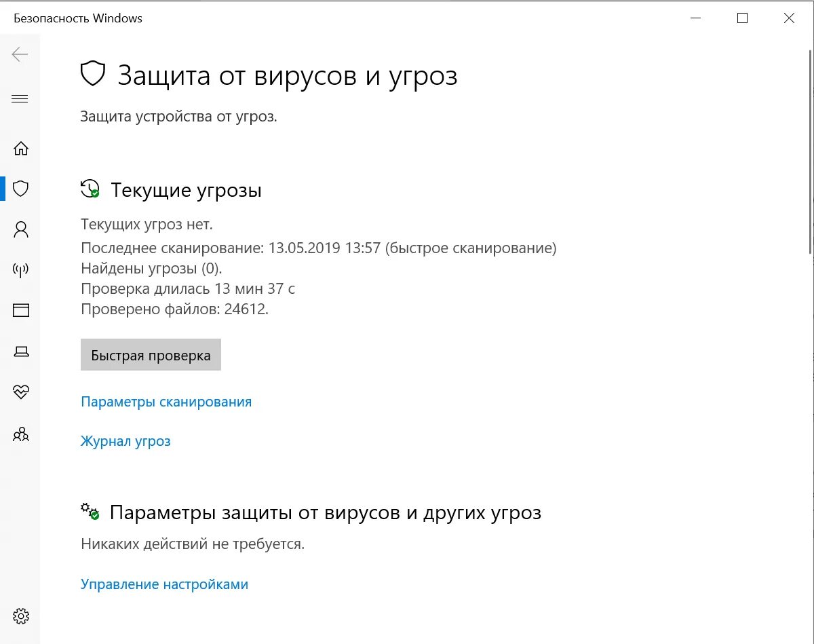Open Settings gear in sidebar

tap(21, 616)
